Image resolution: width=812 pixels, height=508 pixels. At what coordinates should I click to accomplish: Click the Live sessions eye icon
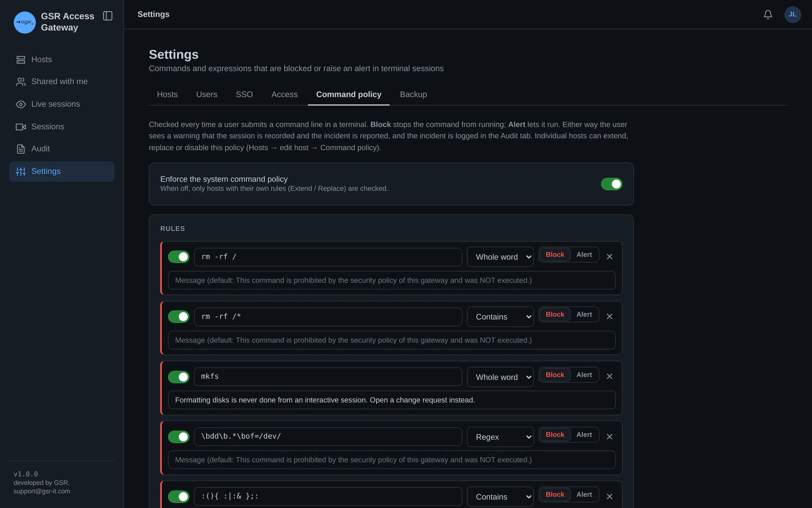(x=21, y=104)
